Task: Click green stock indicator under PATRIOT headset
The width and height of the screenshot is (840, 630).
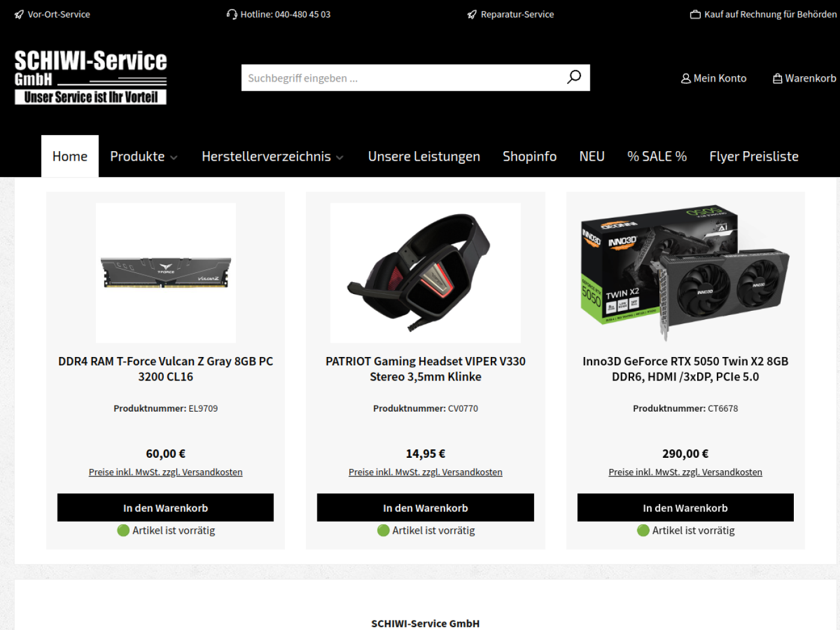Action: 383,530
